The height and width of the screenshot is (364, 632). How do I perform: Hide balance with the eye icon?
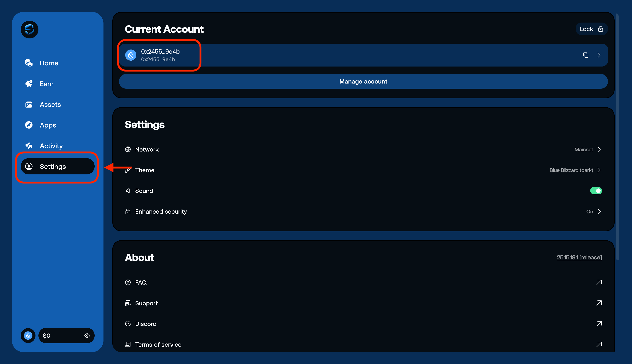87,336
